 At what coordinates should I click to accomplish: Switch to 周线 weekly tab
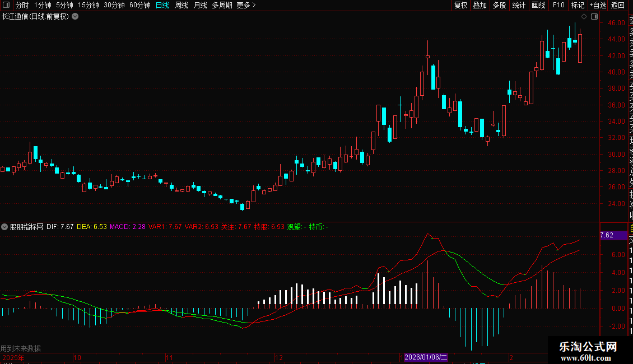[x=181, y=5]
